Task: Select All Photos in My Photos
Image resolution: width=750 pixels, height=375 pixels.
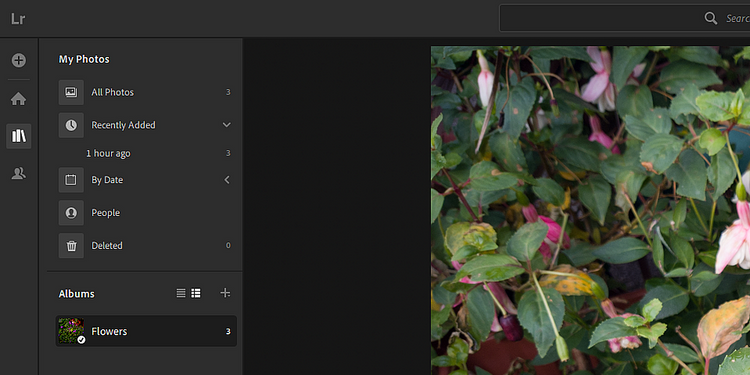Action: 145,92
